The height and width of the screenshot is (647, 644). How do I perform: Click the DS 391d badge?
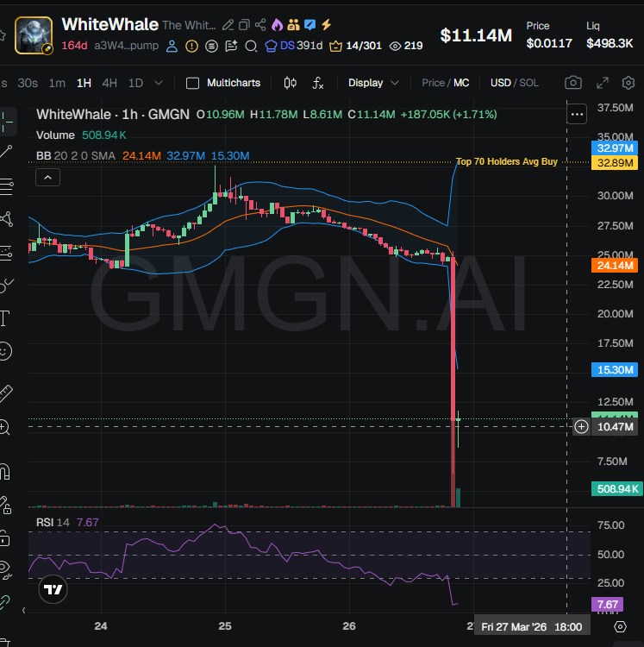tap(294, 46)
